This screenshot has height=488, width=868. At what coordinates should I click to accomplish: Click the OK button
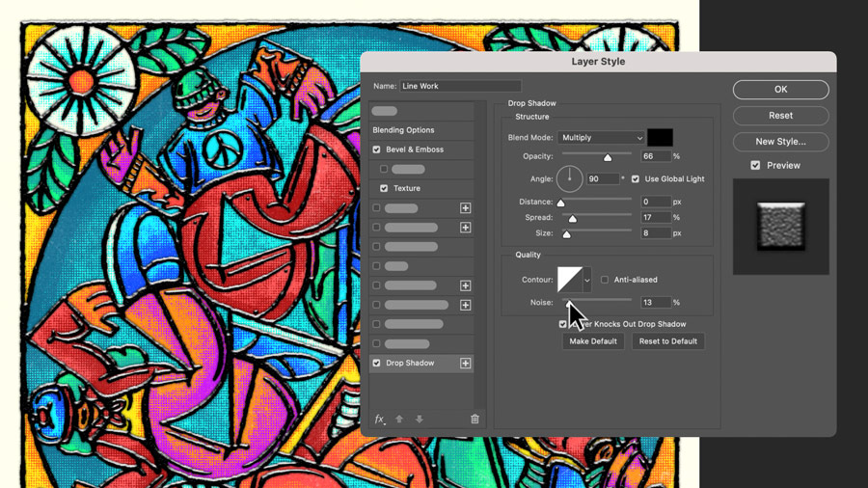780,89
